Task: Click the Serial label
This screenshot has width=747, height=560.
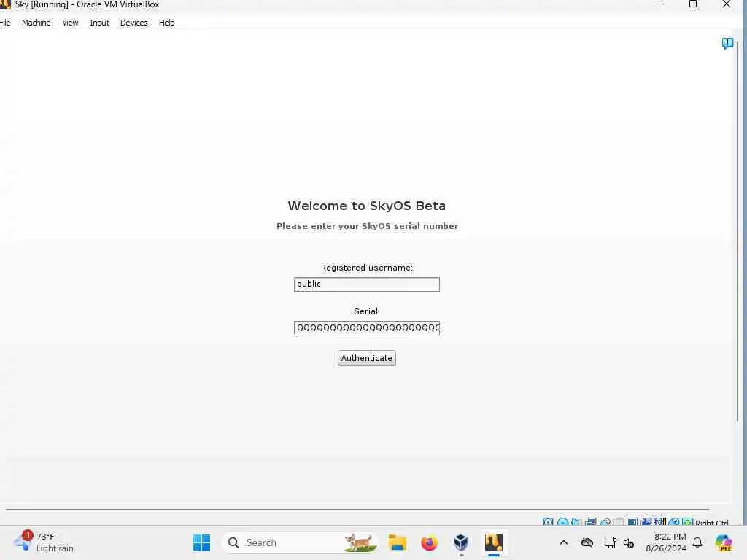Action: click(x=367, y=311)
